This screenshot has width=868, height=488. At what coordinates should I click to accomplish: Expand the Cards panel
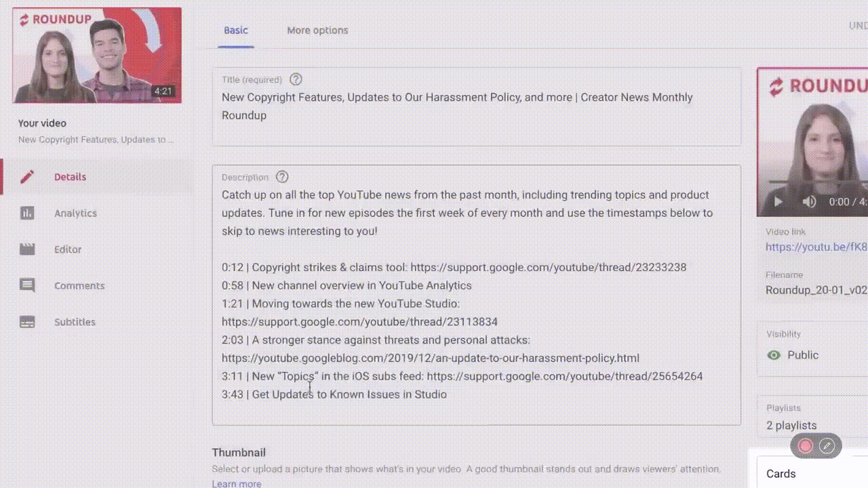click(x=812, y=473)
